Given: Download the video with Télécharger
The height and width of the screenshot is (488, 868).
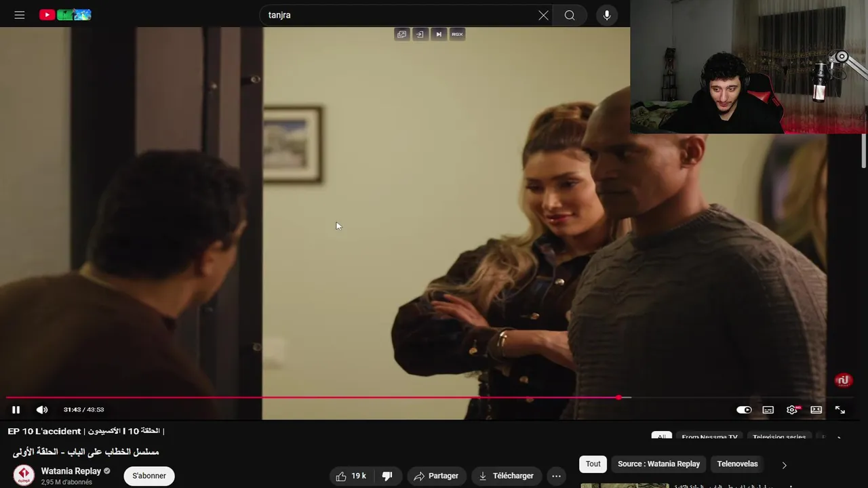Looking at the screenshot, I should [x=507, y=476].
